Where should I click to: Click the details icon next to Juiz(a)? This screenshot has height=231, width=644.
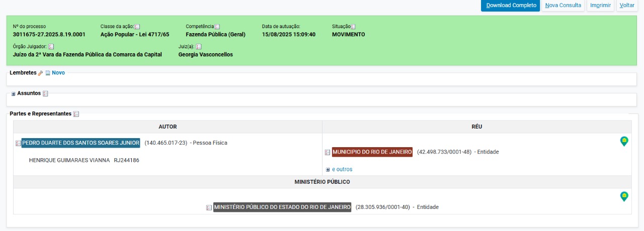pos(199,47)
